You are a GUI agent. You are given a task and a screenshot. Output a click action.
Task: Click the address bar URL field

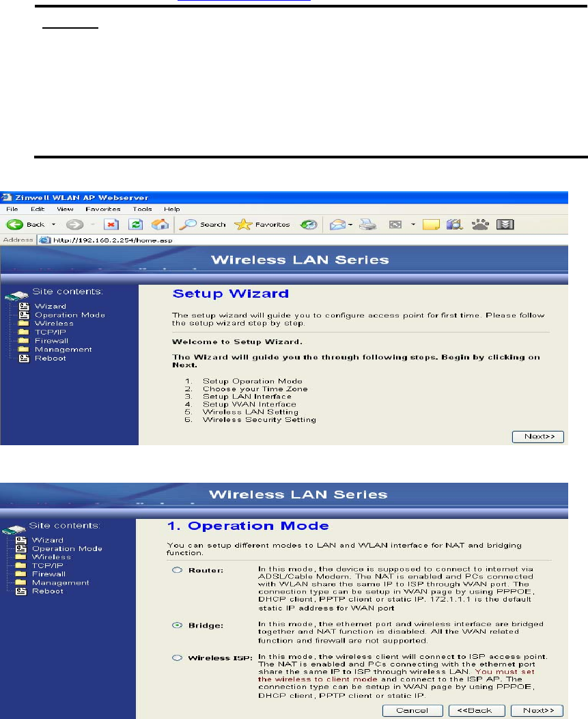tap(303, 240)
